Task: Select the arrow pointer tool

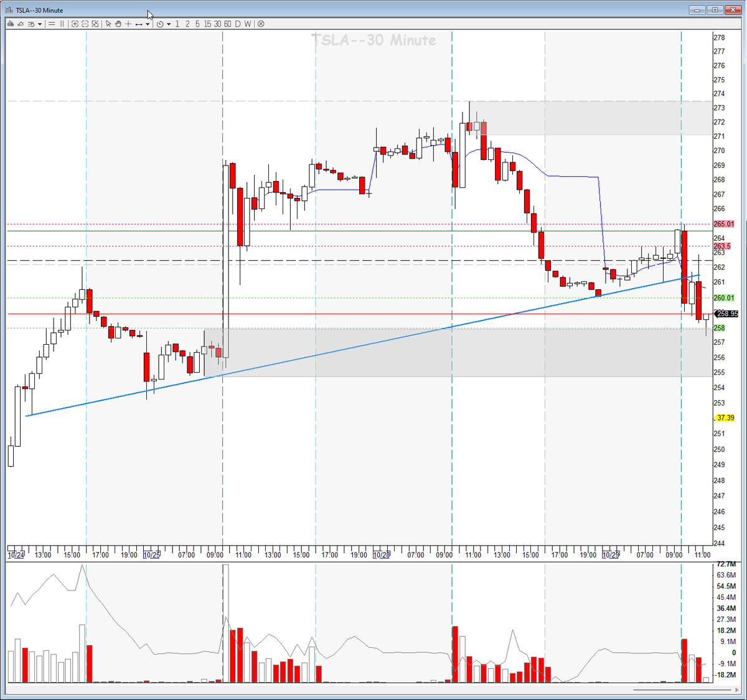Action: (108, 24)
